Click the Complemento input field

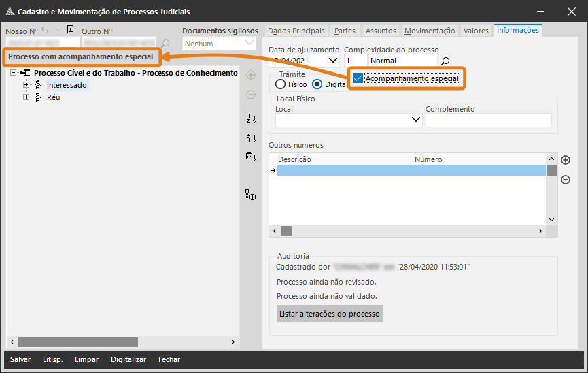click(x=488, y=120)
